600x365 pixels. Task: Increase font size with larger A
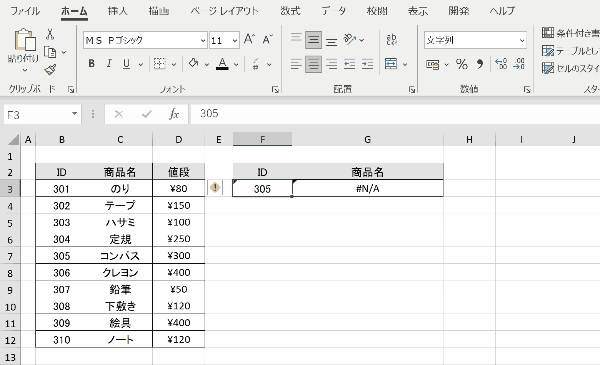(249, 39)
